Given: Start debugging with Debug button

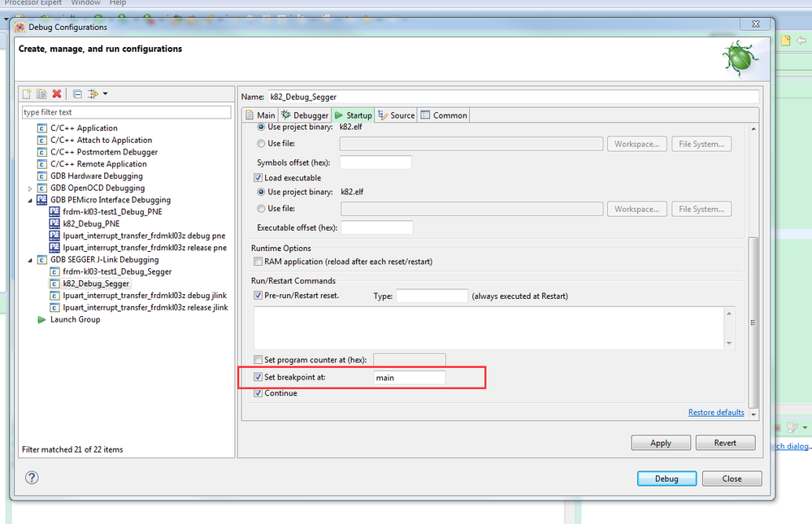Looking at the screenshot, I should [667, 479].
